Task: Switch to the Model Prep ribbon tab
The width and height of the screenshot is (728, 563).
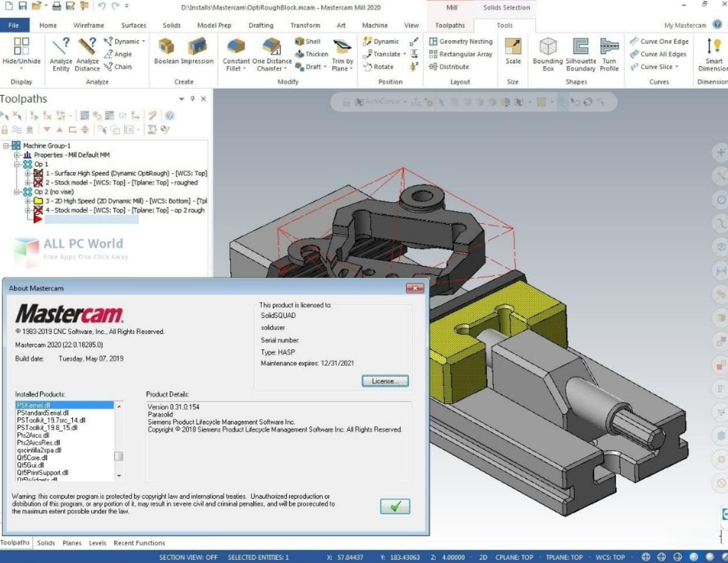Action: [x=214, y=25]
